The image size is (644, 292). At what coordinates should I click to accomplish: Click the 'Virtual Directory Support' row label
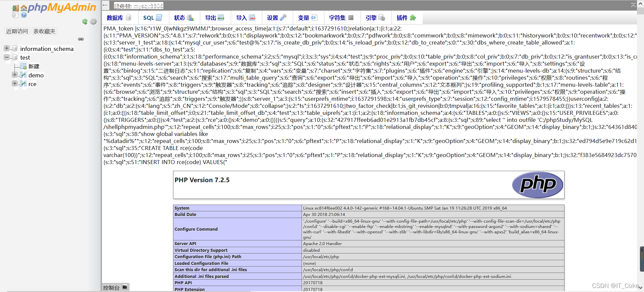(x=201, y=250)
